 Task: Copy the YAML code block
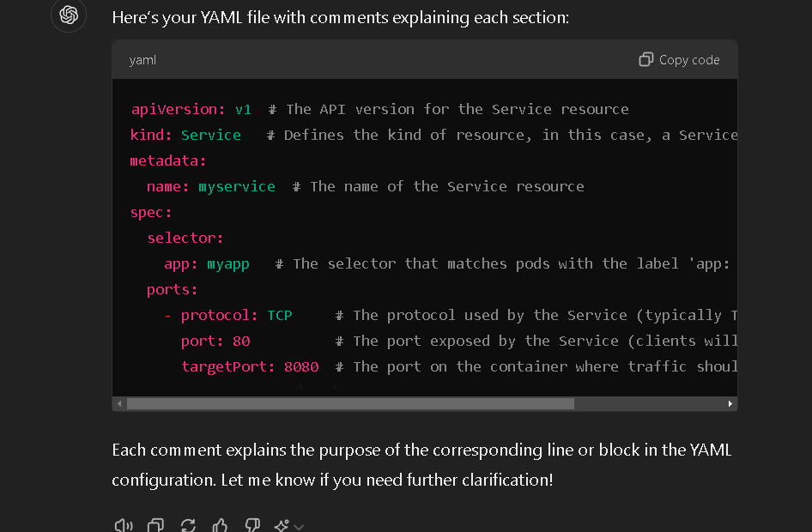coord(679,60)
